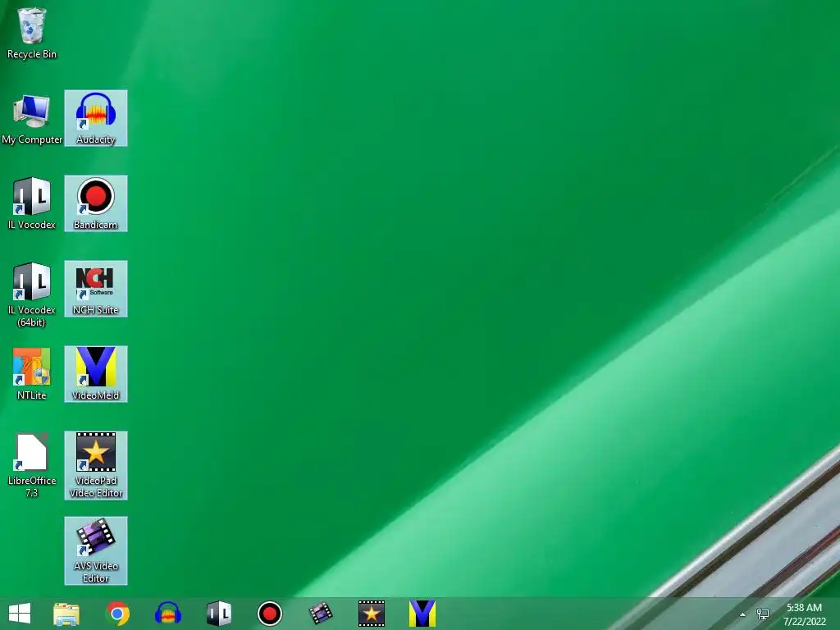Select the VideoPad Video Editor desktop shortcut
The image size is (840, 630).
(x=96, y=466)
